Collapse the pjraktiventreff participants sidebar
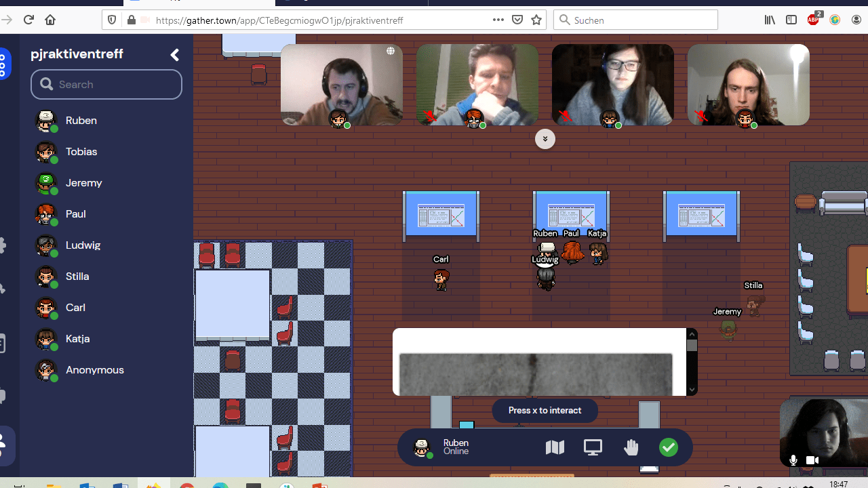 click(x=175, y=55)
